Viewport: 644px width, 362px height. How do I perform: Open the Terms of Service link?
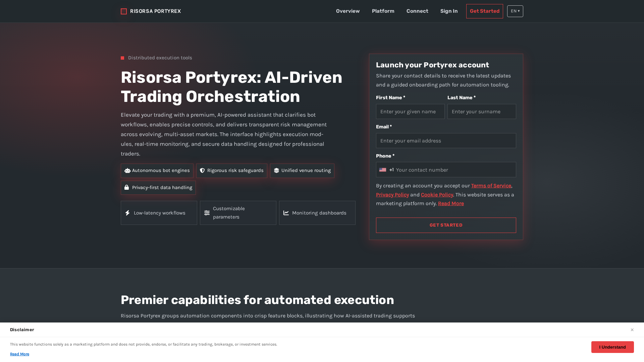(x=491, y=186)
